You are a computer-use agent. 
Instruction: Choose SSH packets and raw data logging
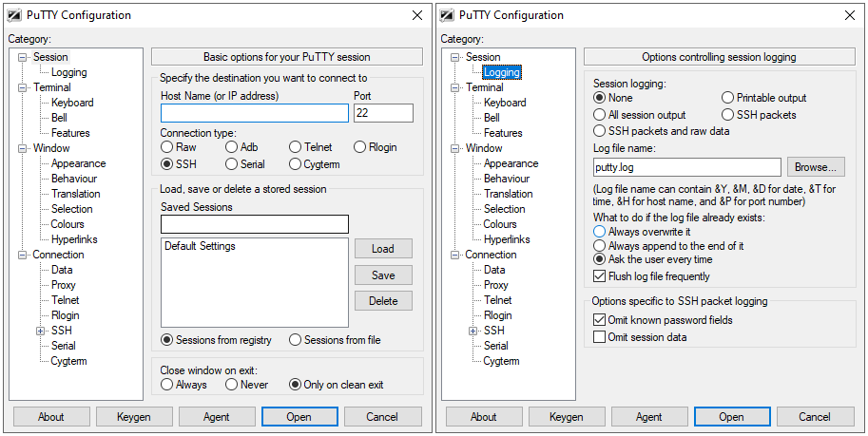tap(662, 131)
